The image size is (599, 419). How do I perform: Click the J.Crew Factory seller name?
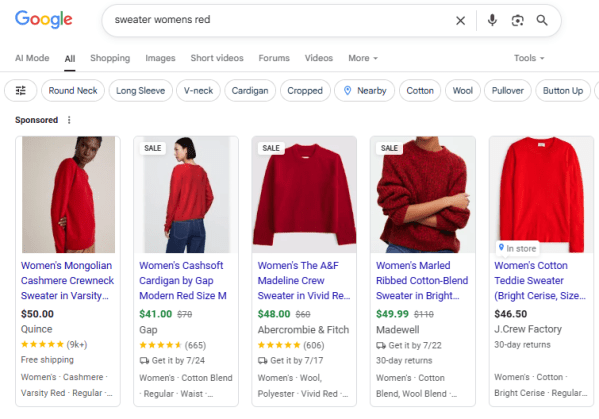(x=528, y=329)
